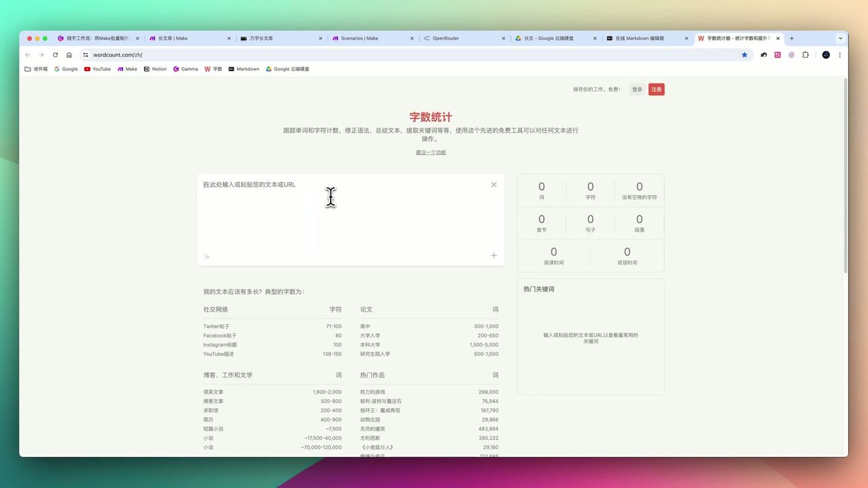The image size is (868, 488).
Task: Open the Google 云端硬盘 bookmark
Action: point(288,68)
